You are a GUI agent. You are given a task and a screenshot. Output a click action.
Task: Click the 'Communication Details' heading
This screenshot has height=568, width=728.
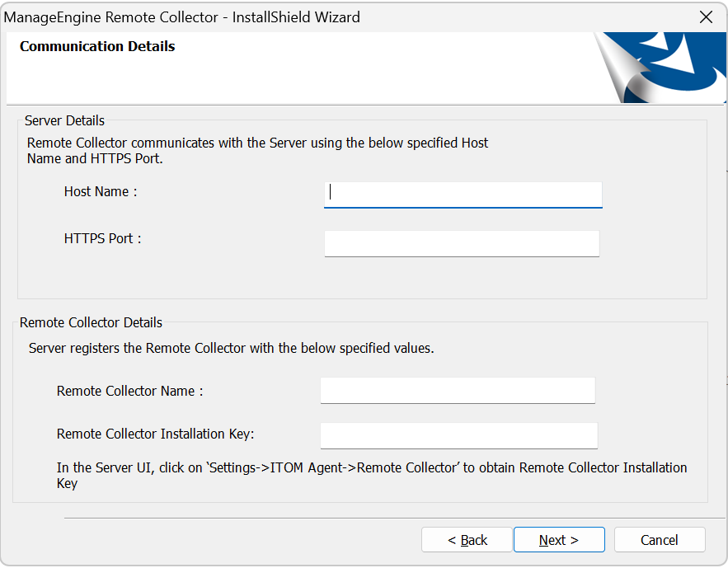point(97,46)
